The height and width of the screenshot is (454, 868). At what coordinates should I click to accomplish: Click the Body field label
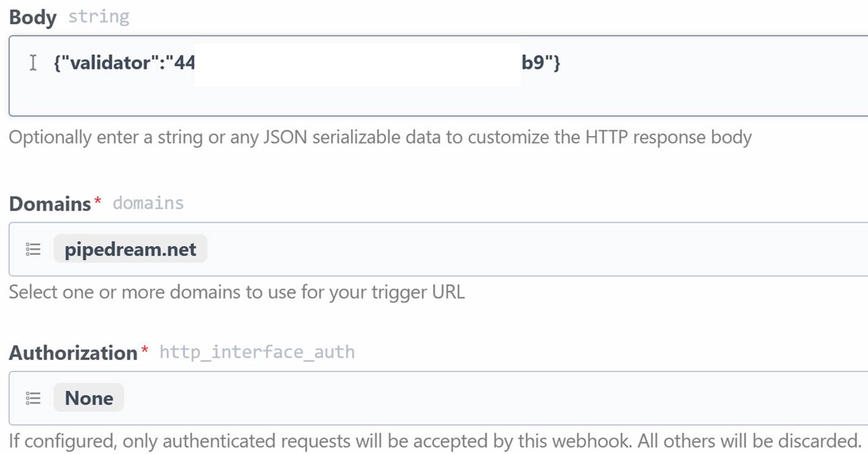coord(32,18)
